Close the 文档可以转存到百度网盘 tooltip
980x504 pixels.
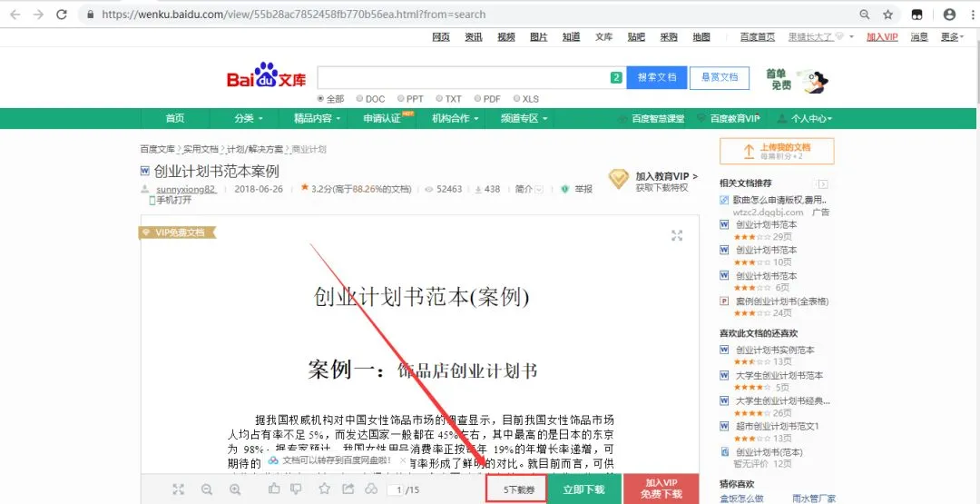tap(403, 460)
